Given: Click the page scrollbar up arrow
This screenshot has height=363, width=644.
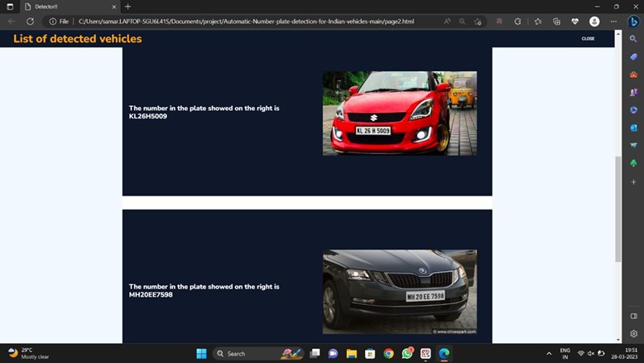Looking at the screenshot, I should coord(618,34).
